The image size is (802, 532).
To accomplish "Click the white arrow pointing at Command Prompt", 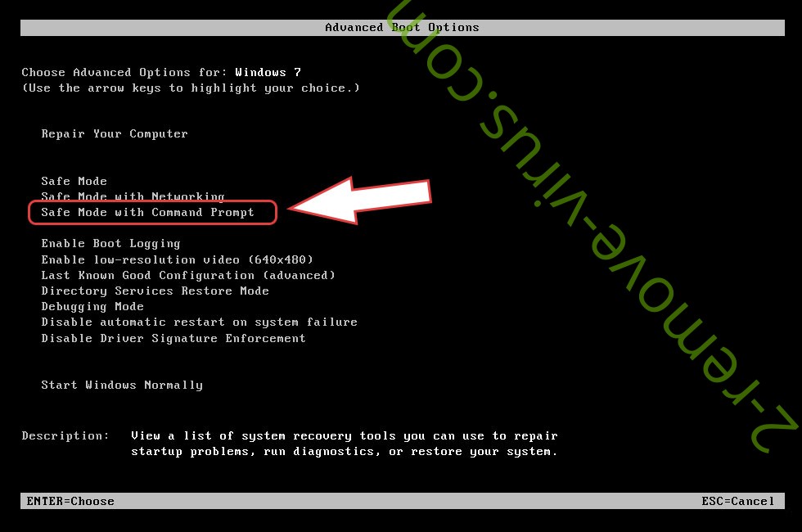I will (x=359, y=200).
